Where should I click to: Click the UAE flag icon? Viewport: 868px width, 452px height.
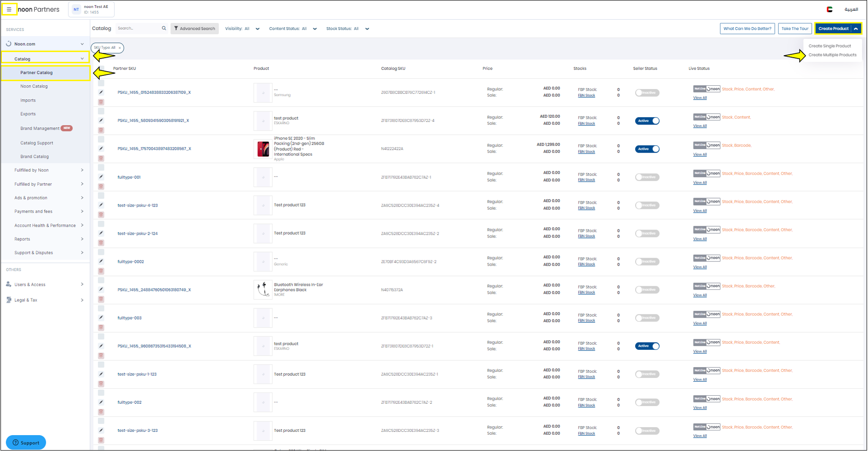[x=830, y=9]
